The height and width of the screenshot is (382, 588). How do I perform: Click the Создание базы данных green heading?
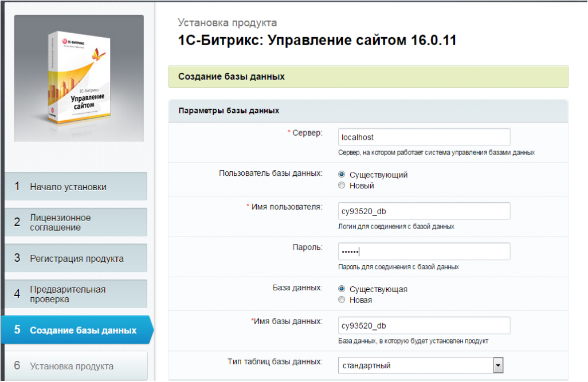pyautogui.click(x=369, y=77)
